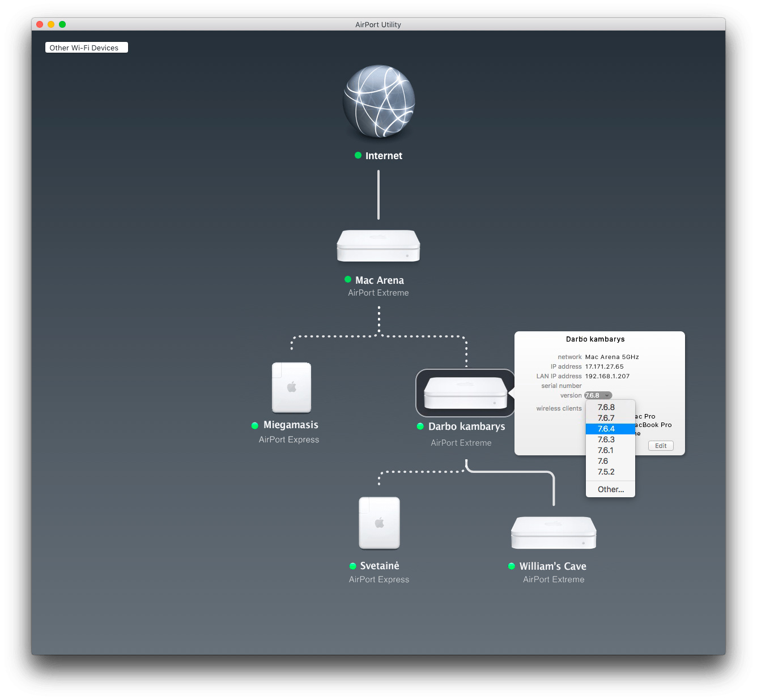
Task: Click the Internet label
Action: coord(384,156)
